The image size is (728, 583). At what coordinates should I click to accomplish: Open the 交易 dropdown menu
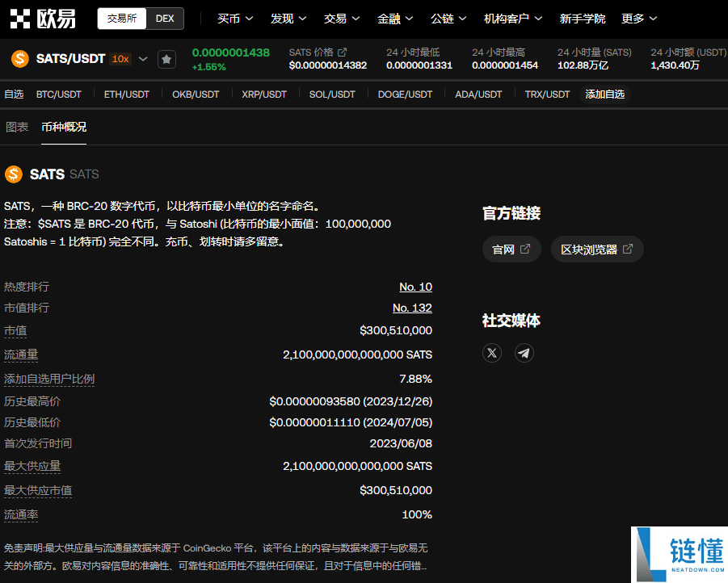[x=342, y=19]
